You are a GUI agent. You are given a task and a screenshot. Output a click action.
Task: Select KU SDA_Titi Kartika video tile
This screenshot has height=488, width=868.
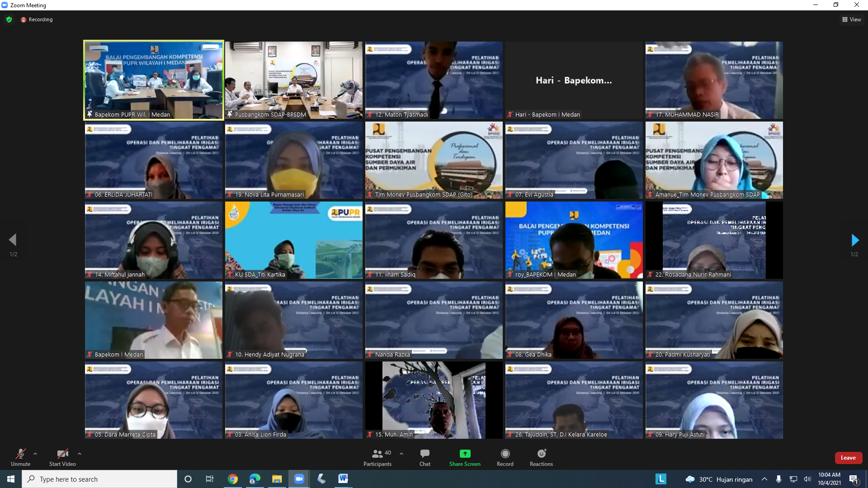(x=294, y=240)
